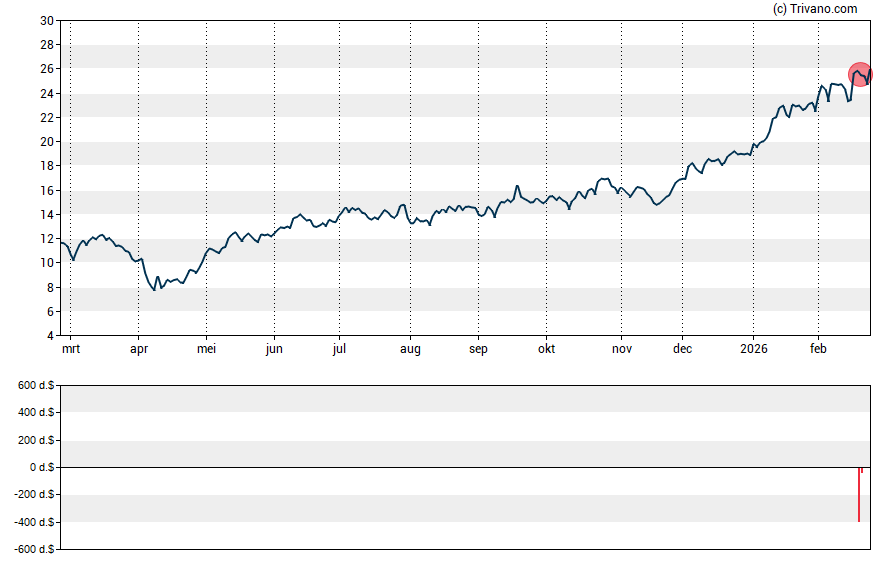Select the 'feb' month label
The image size is (888, 565).
click(818, 350)
